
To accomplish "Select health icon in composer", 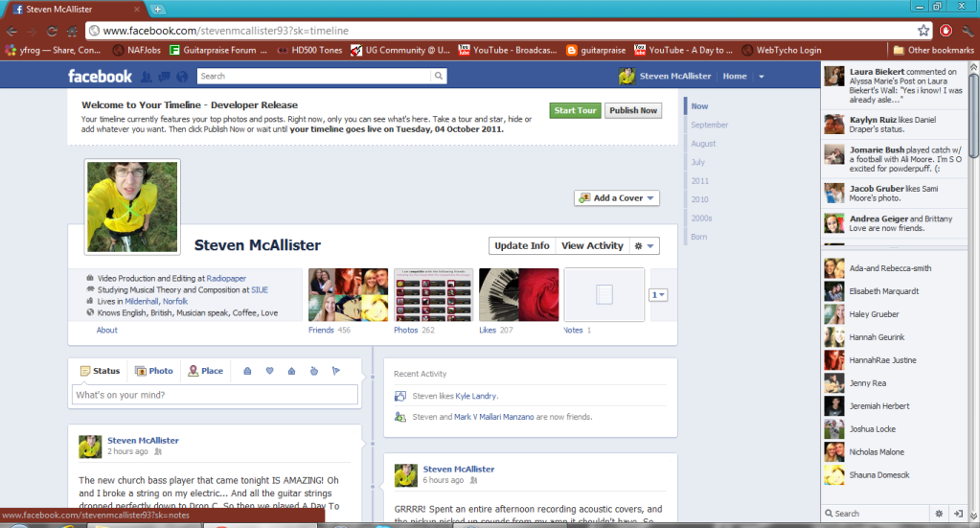I will (314, 371).
